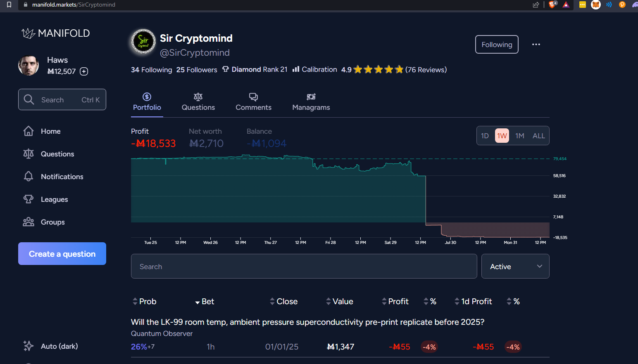Image resolution: width=638 pixels, height=364 pixels.
Task: Click the Auto (dark) theme sparkle icon
Action: [29, 346]
